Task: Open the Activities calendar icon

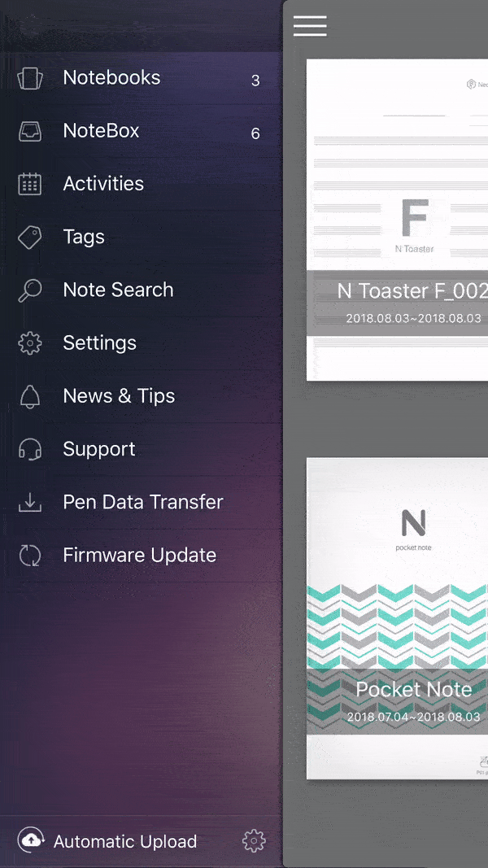Action: coord(30,184)
